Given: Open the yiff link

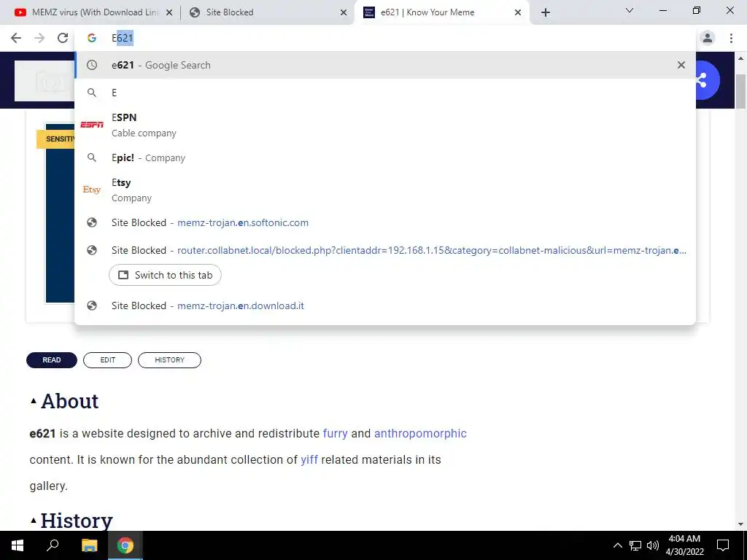Looking at the screenshot, I should pos(309,459).
